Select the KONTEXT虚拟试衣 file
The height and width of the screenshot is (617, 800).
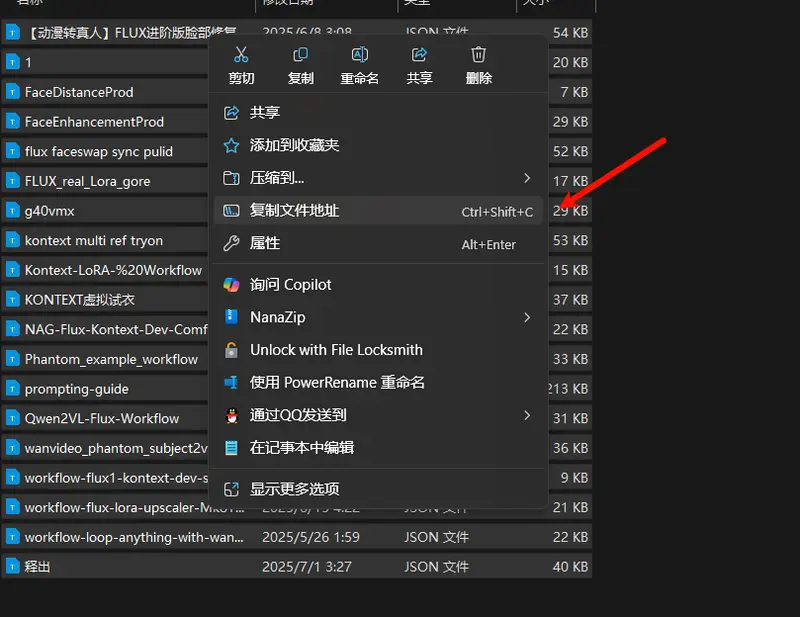(x=80, y=300)
